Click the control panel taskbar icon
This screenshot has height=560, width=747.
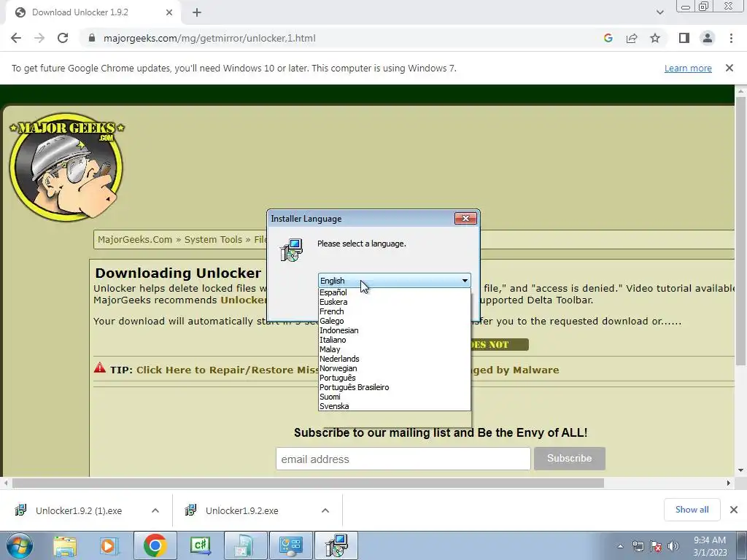[x=291, y=545]
